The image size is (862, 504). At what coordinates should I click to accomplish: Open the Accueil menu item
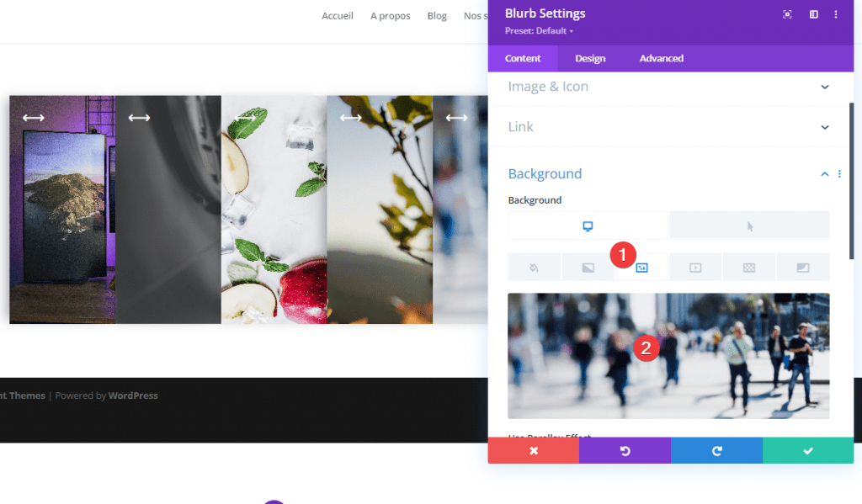click(x=337, y=16)
